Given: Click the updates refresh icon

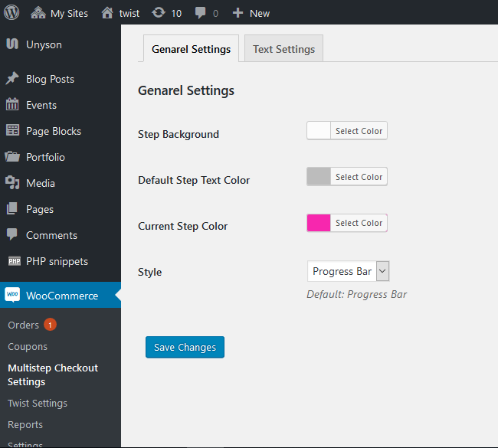Looking at the screenshot, I should (x=158, y=13).
